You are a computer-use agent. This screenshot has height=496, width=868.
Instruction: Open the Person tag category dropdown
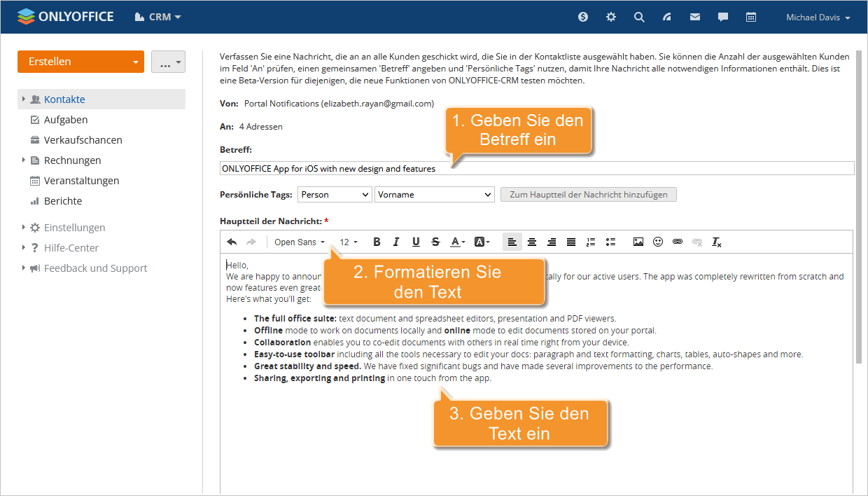[335, 195]
